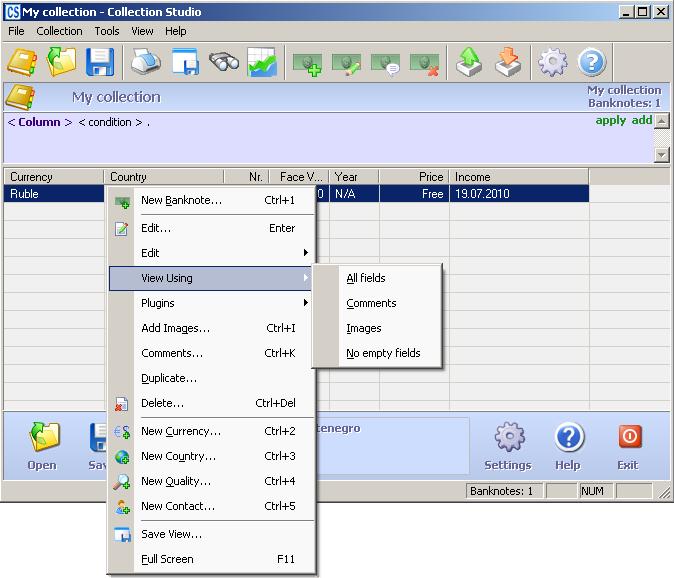Select Comments in the View Using submenu
The image size is (674, 578).
377,303
